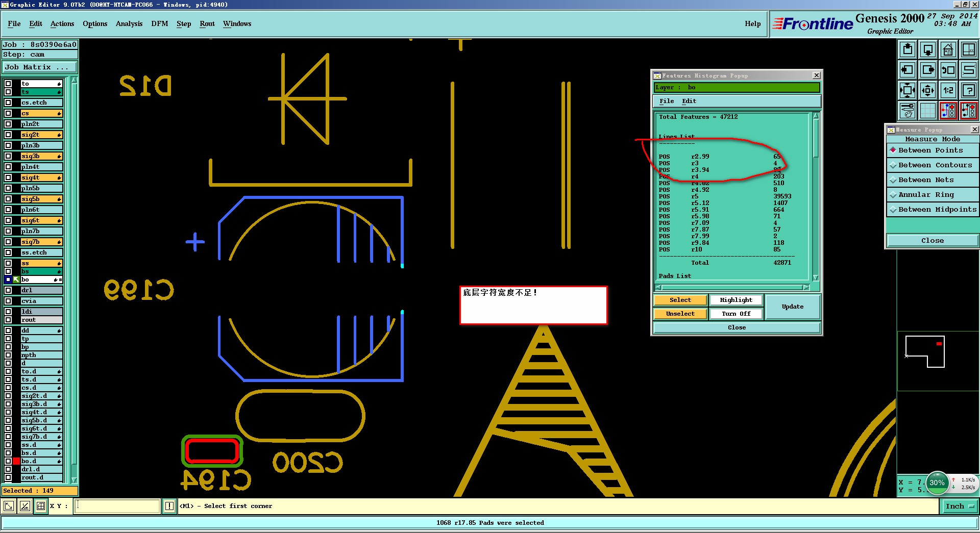The image size is (980, 533).
Task: Click histogram horizontal scroll-left arrow
Action: (x=658, y=288)
